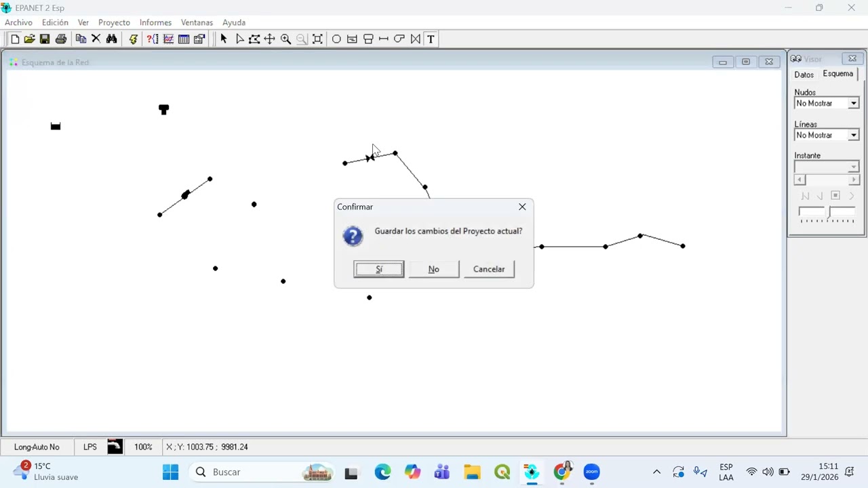Click the animation speed slider in Visor

(827, 215)
